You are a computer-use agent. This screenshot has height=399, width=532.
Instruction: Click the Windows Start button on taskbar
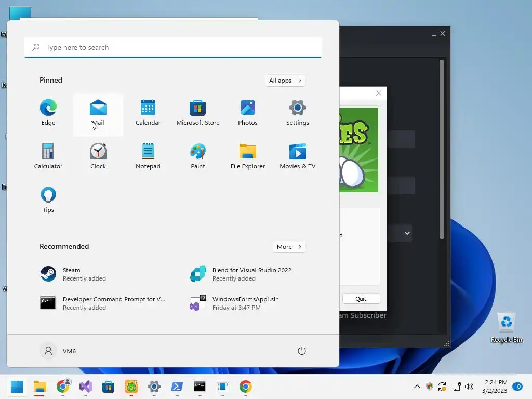point(17,387)
